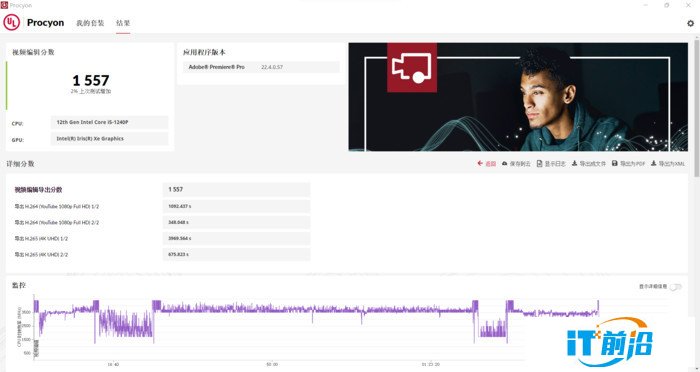
Task: Click the 导出为PDF text button
Action: point(632,164)
